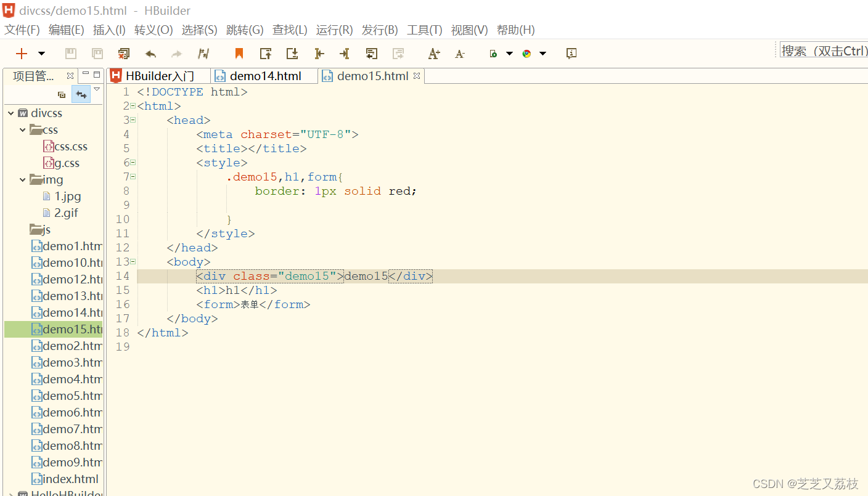
Task: Collapse the css folder
Action: (x=23, y=130)
